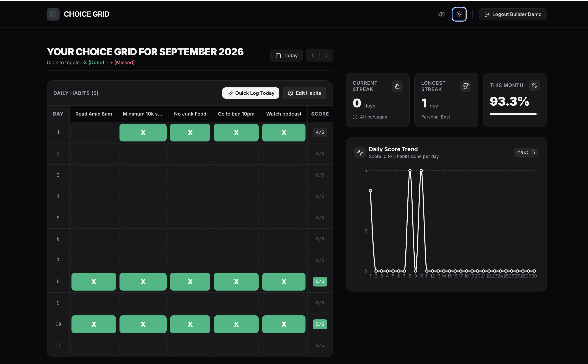Click Logout Builder Demo button

pos(512,14)
